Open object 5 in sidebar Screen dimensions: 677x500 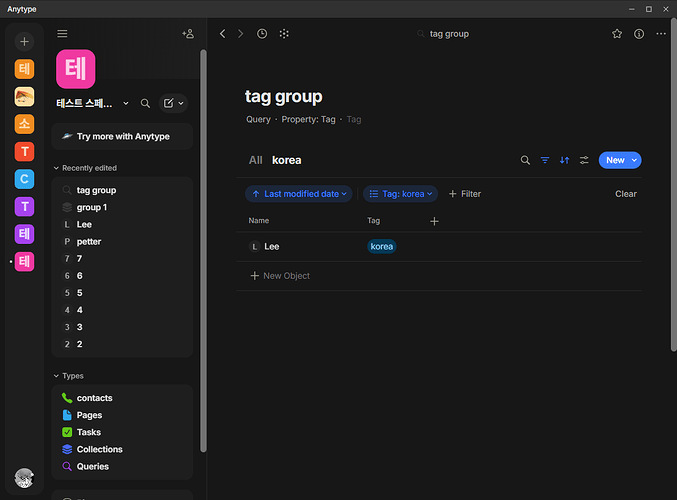122,293
